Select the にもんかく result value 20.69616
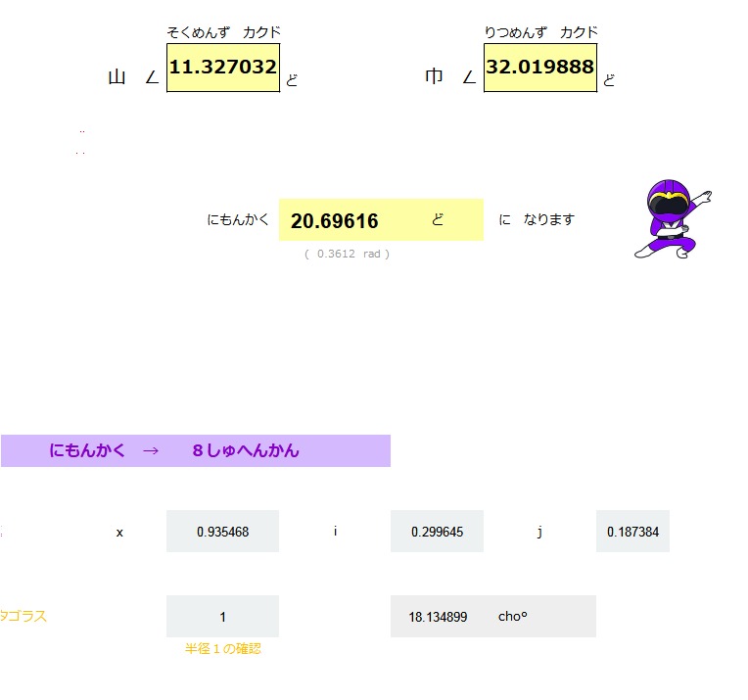Viewport: 748px width, 700px height. [335, 221]
